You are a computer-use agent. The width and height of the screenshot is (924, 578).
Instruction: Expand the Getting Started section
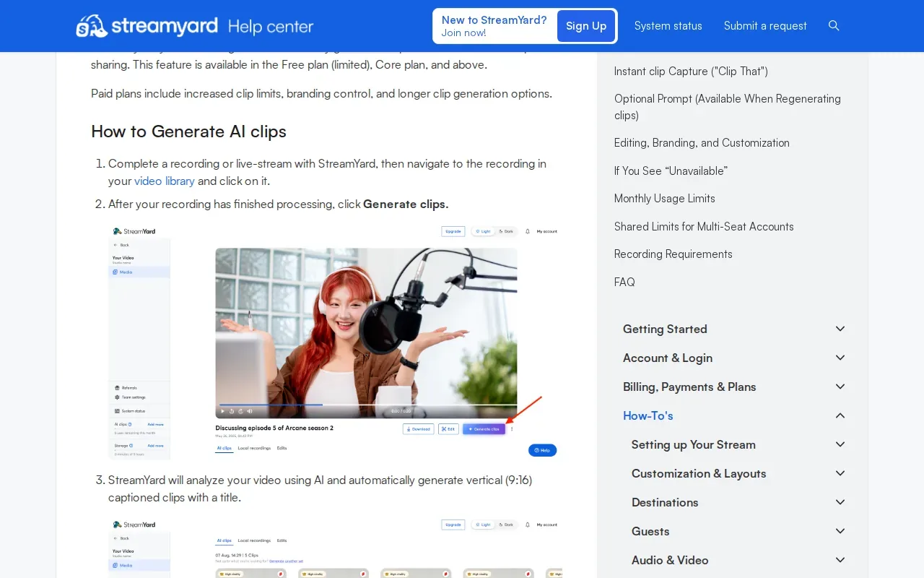tap(840, 329)
